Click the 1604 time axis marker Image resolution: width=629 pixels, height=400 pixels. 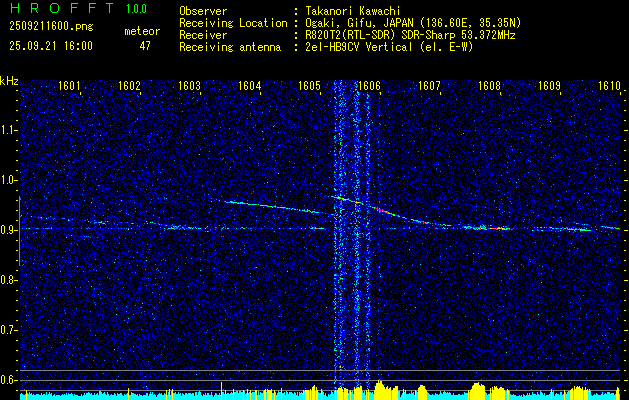pyautogui.click(x=250, y=85)
